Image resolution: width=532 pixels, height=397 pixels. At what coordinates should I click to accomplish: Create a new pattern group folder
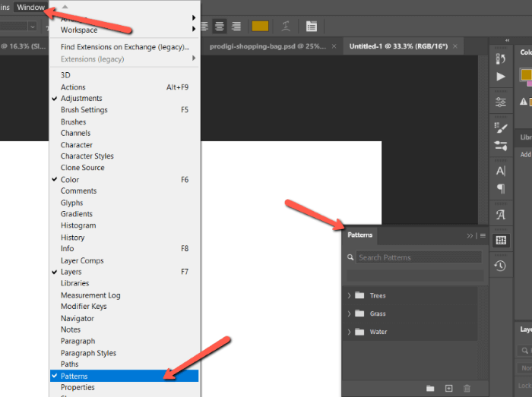[x=430, y=388]
